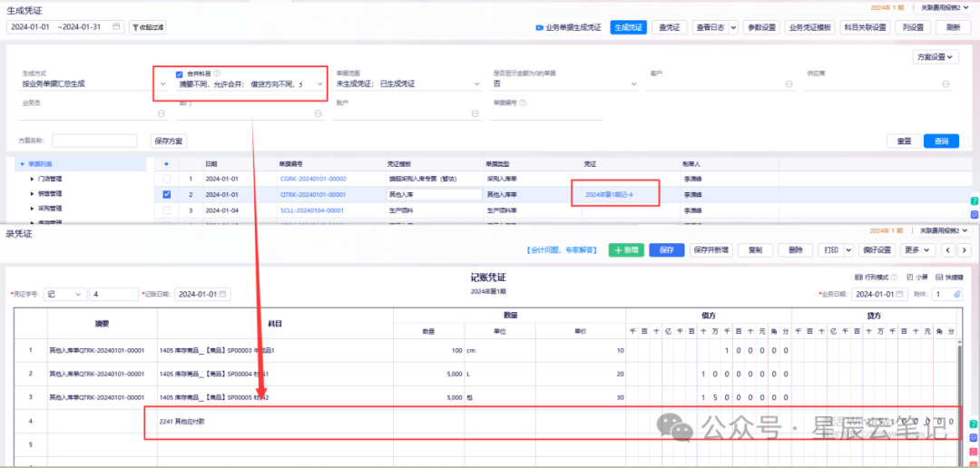Open the 快捷键 shortcuts panel
The image size is (980, 468).
click(x=949, y=277)
